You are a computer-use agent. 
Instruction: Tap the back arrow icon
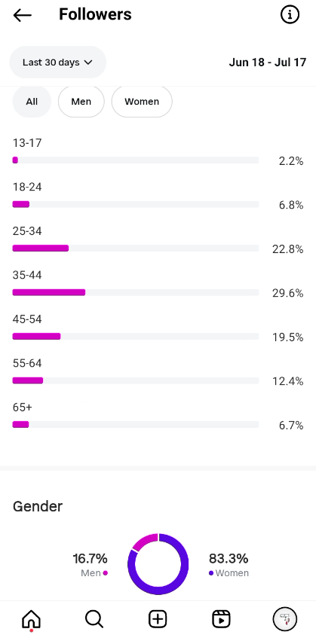point(22,15)
